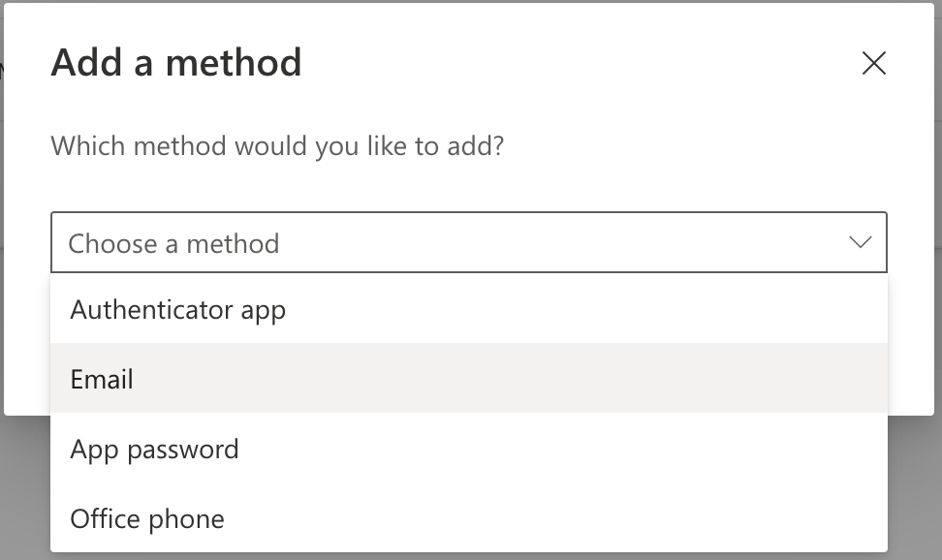
Task: Select Authenticator app from the list
Action: (x=178, y=310)
